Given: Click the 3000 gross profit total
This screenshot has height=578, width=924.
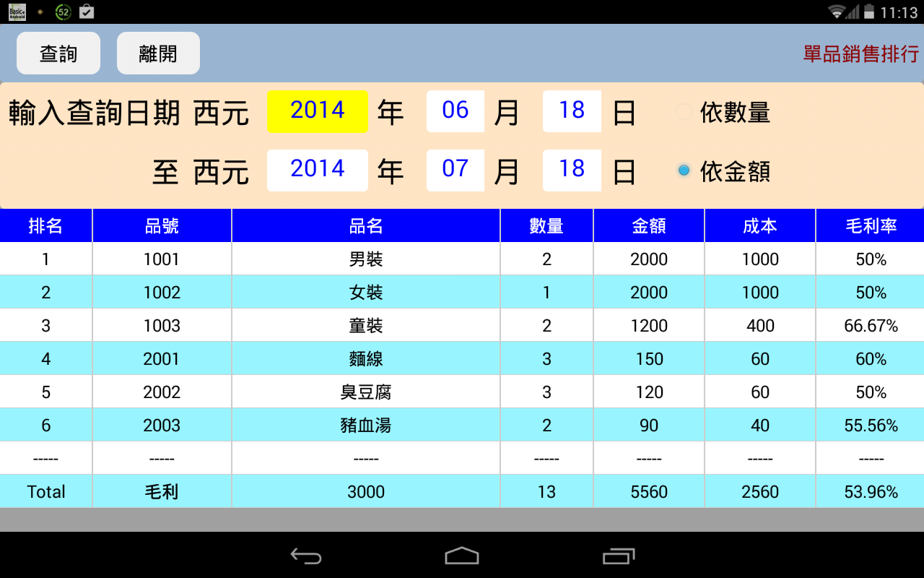Looking at the screenshot, I should 366,491.
